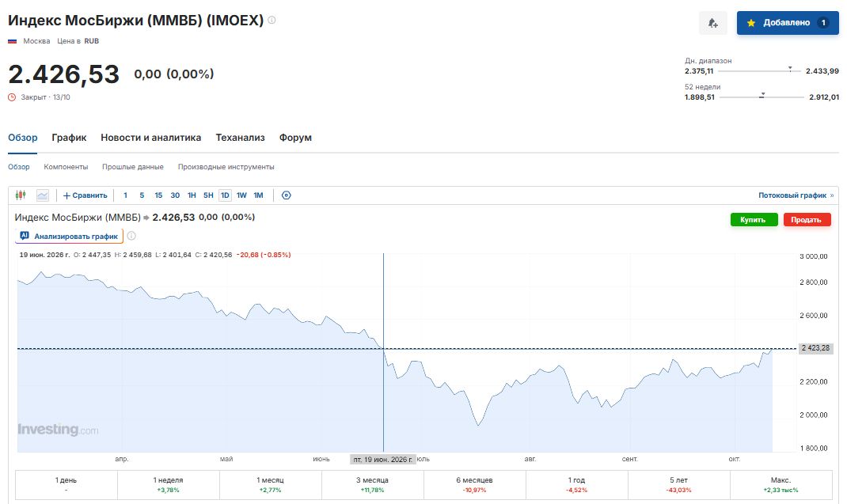
Task: Open the Производные инструменты sub-tab
Action: click(226, 167)
